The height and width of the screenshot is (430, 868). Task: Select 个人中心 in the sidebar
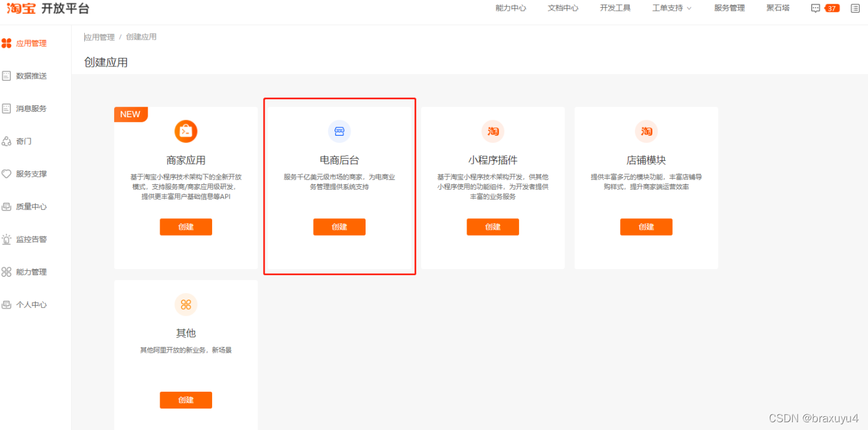tap(31, 304)
